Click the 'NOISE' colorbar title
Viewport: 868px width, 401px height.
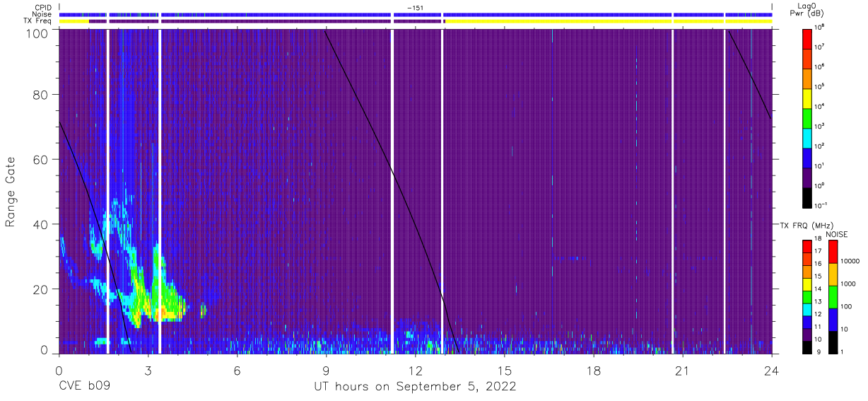click(837, 233)
